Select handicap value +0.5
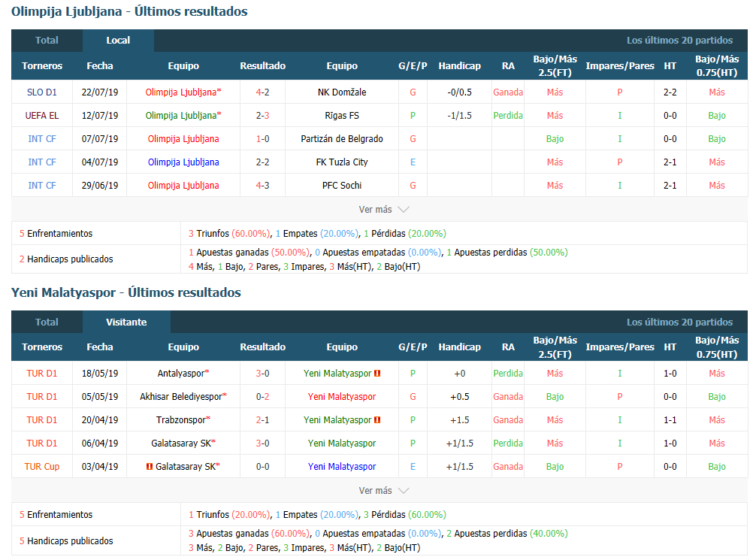Screen dimensions: 756x557 (459, 396)
